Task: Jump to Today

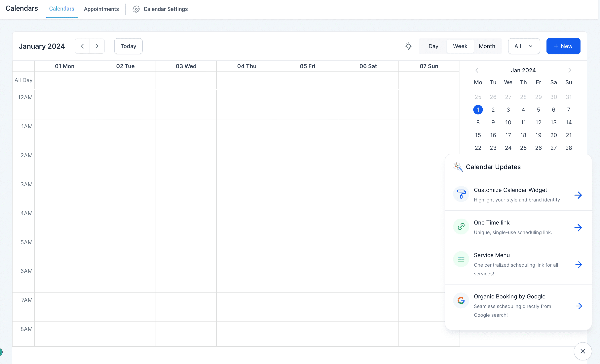Action: 128,46
